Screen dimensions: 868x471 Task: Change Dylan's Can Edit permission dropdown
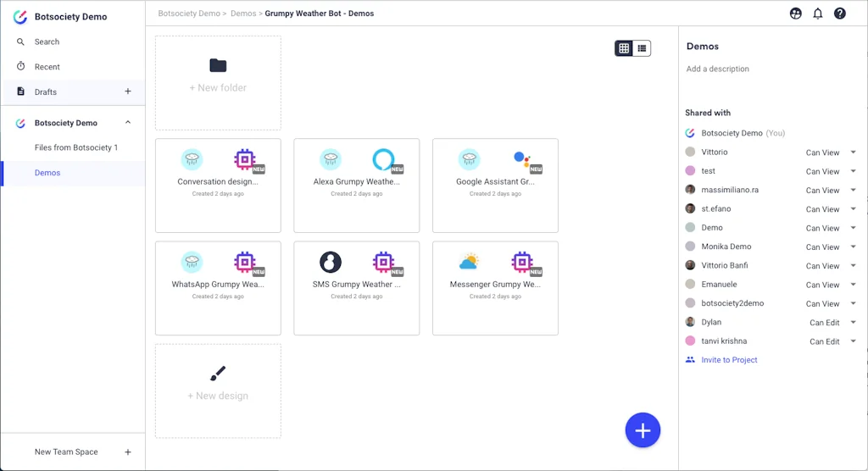tap(853, 323)
